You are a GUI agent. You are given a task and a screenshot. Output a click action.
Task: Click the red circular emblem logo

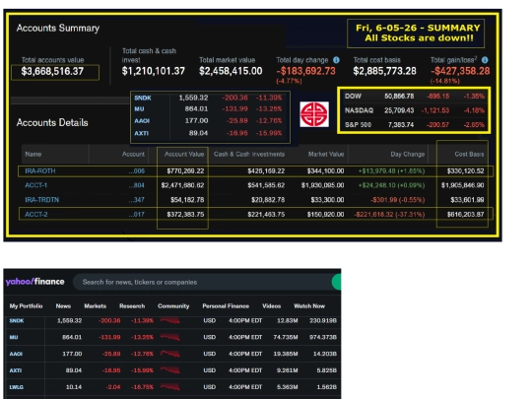314,114
